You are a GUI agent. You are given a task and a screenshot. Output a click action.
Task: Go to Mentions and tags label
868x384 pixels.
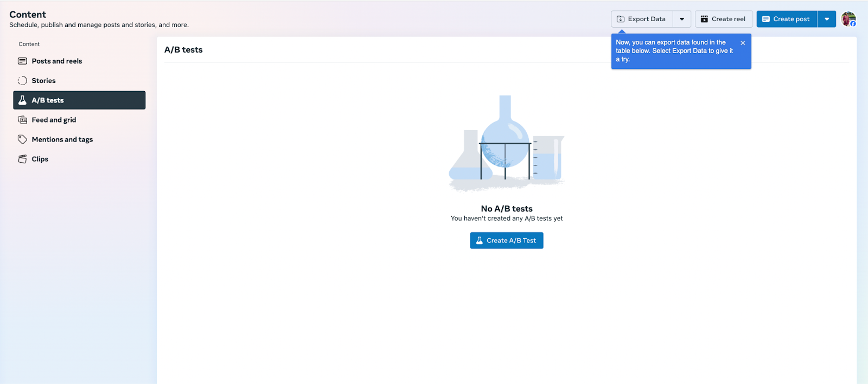(62, 139)
